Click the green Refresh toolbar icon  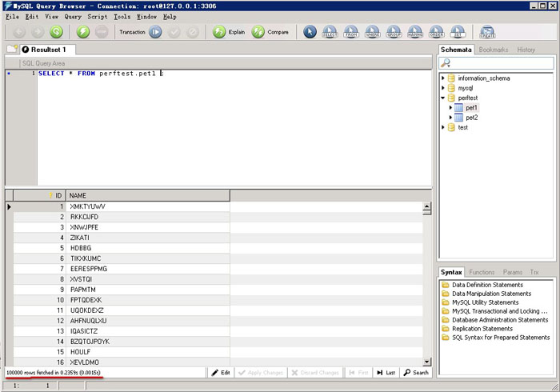56,32
